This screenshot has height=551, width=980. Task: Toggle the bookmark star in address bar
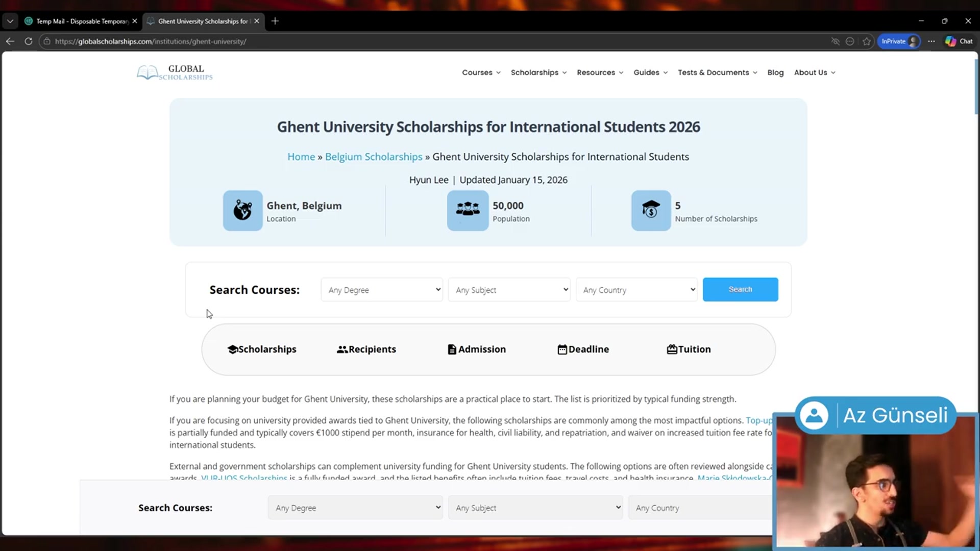point(866,41)
